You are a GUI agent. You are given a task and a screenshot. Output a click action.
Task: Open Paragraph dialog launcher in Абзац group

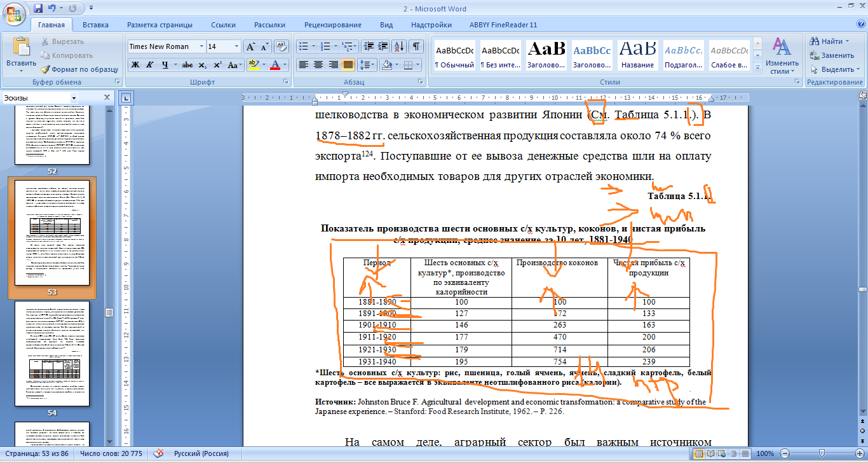click(421, 83)
